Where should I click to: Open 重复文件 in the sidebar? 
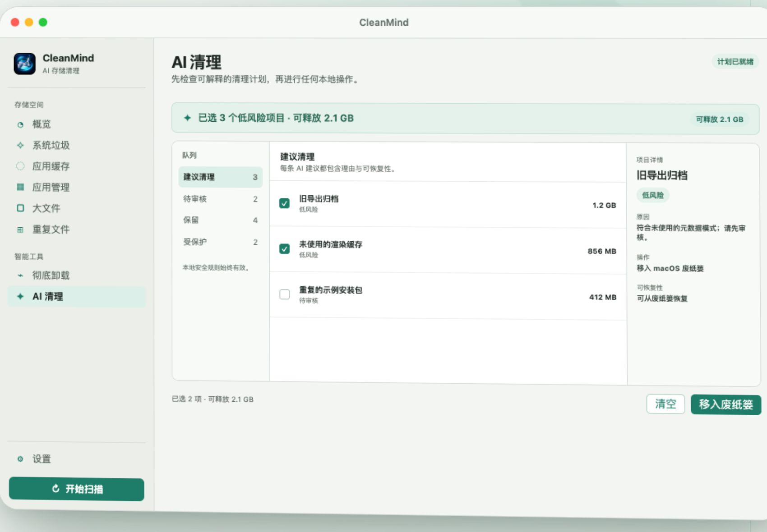click(77, 229)
